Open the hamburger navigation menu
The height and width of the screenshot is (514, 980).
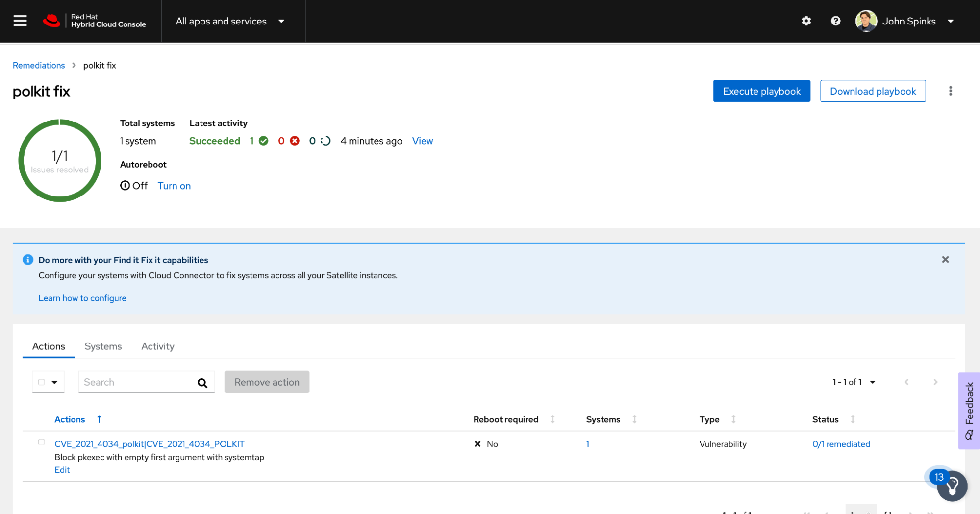[20, 21]
